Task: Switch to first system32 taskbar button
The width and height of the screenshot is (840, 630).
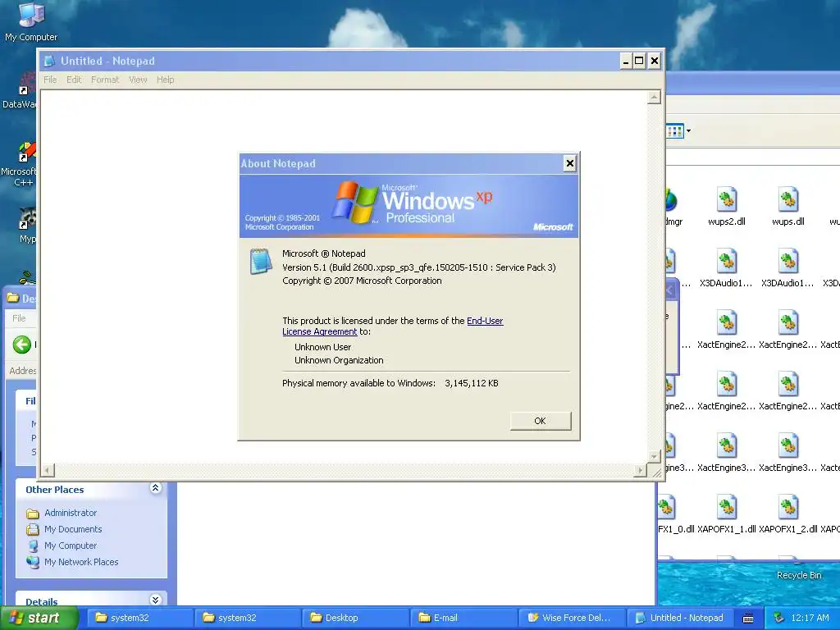Action: 139,619
